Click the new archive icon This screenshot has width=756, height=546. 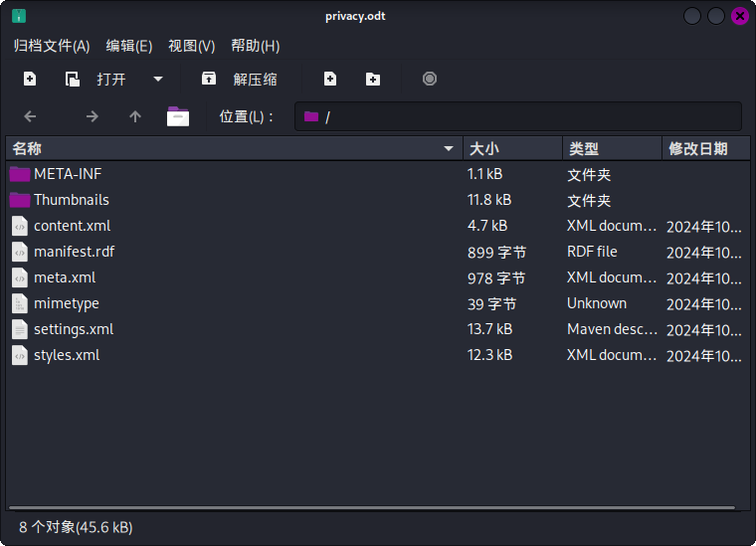tap(30, 79)
